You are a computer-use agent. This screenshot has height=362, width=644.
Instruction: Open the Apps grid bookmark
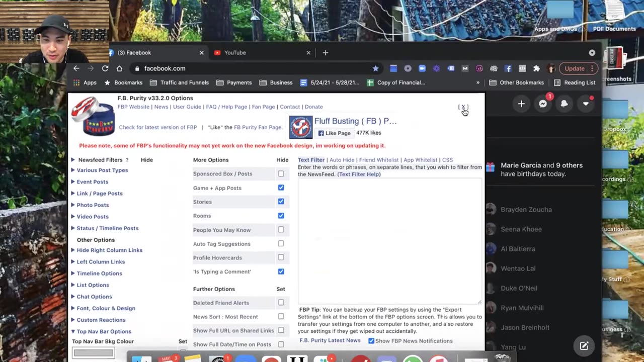[x=85, y=82]
